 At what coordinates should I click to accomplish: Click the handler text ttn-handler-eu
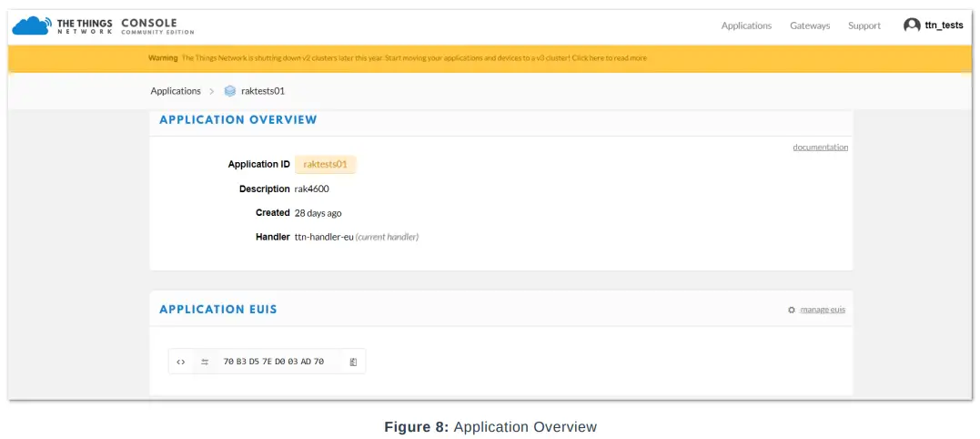(x=324, y=237)
